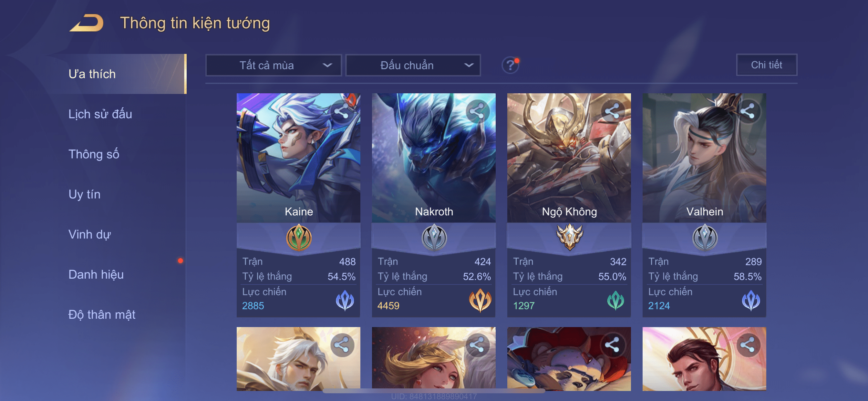Open the Độ thân mật tab
868x401 pixels.
point(102,314)
